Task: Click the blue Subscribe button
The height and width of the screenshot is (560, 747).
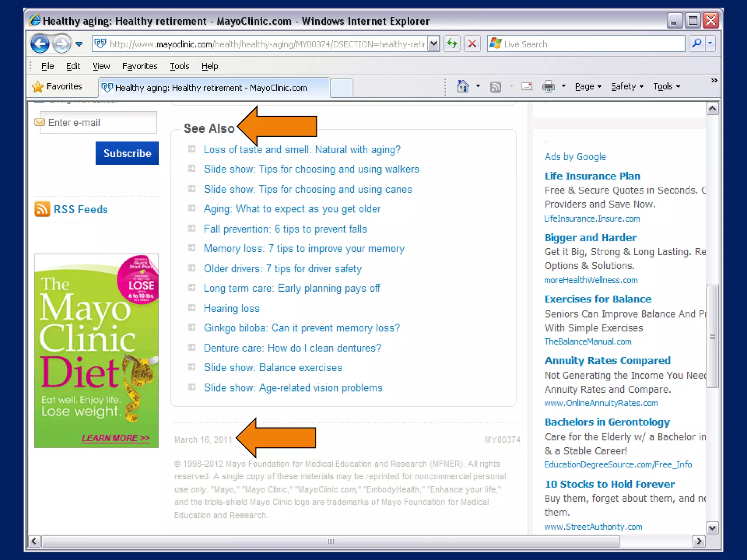Action: click(127, 153)
